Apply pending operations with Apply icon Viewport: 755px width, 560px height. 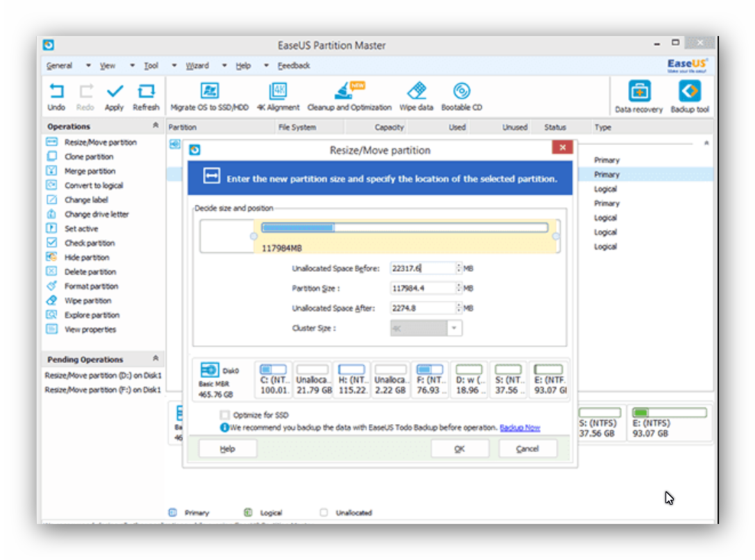click(114, 97)
